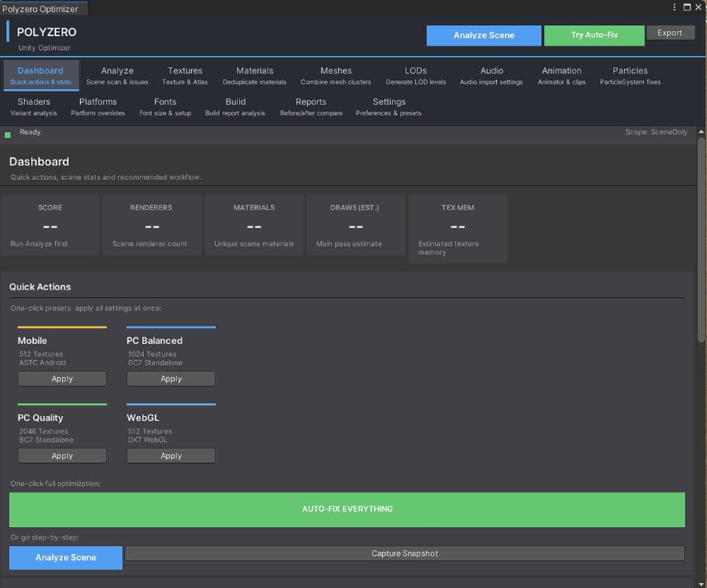Click the green Ready status indicator

pyautogui.click(x=7, y=135)
